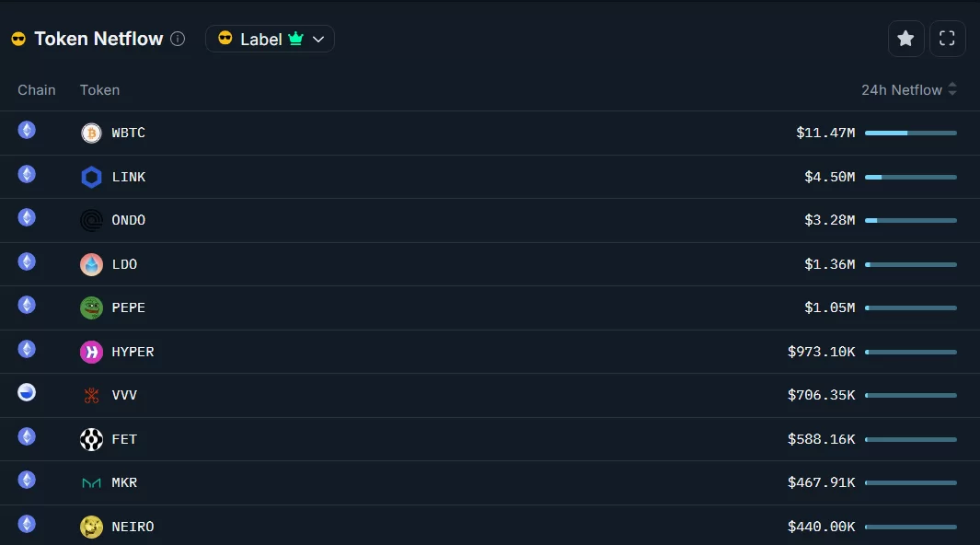
Task: Open the Label dropdown filter
Action: (x=270, y=39)
